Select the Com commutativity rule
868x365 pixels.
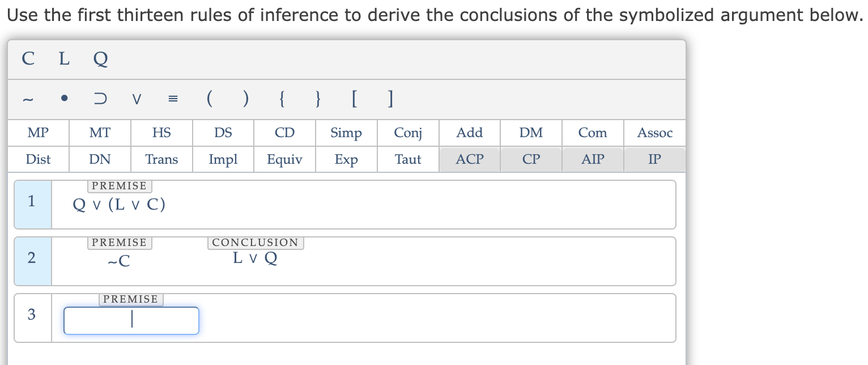tap(593, 133)
